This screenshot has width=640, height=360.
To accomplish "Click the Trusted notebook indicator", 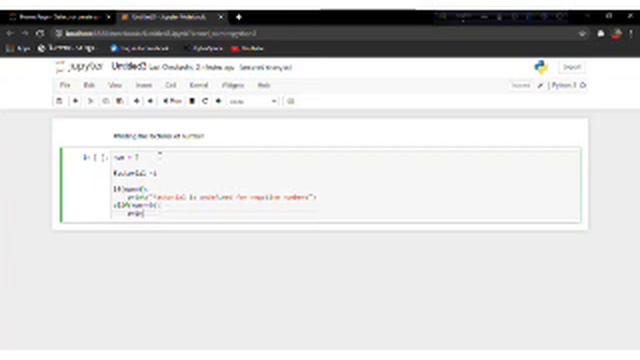I will [x=521, y=85].
